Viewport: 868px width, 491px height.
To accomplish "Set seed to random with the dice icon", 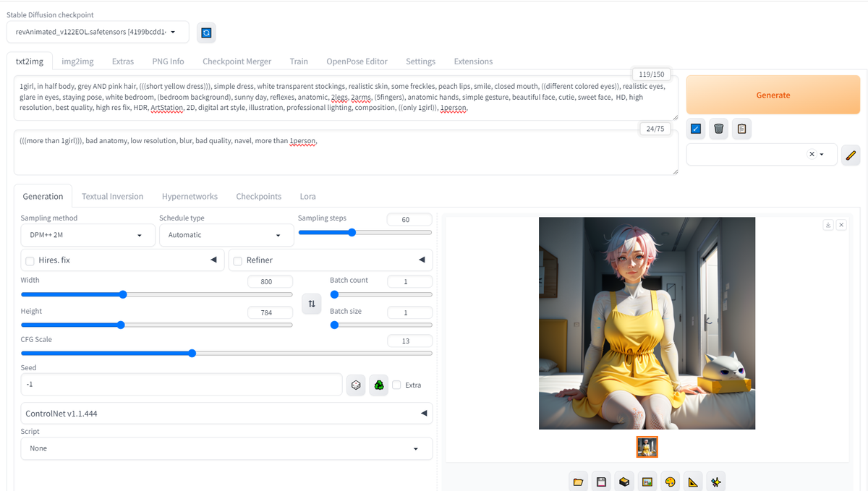I will (356, 385).
